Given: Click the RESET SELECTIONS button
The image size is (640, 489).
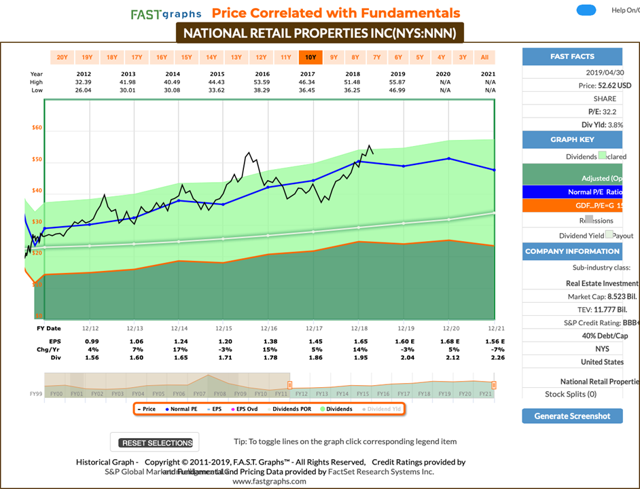Looking at the screenshot, I should point(155,443).
